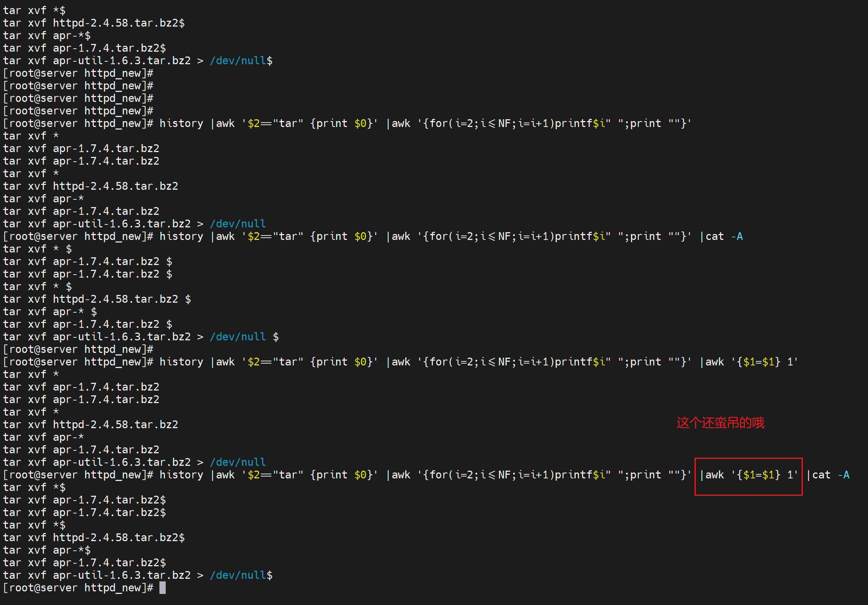
Task: Click 'history' in the first history command
Action: pos(181,124)
